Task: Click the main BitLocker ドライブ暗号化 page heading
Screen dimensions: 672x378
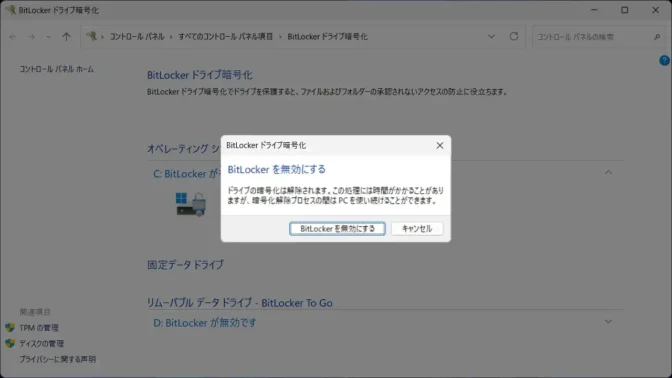Action: [200, 75]
